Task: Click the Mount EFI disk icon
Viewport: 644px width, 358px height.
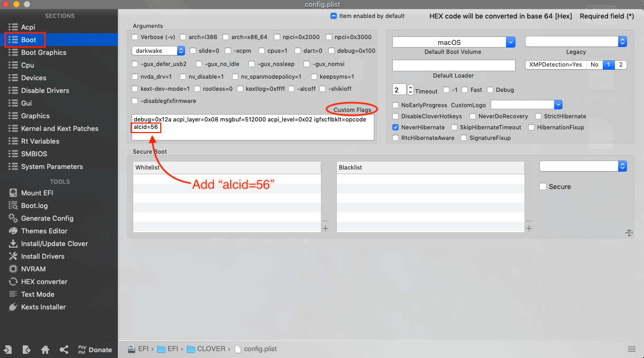Action: pyautogui.click(x=13, y=193)
